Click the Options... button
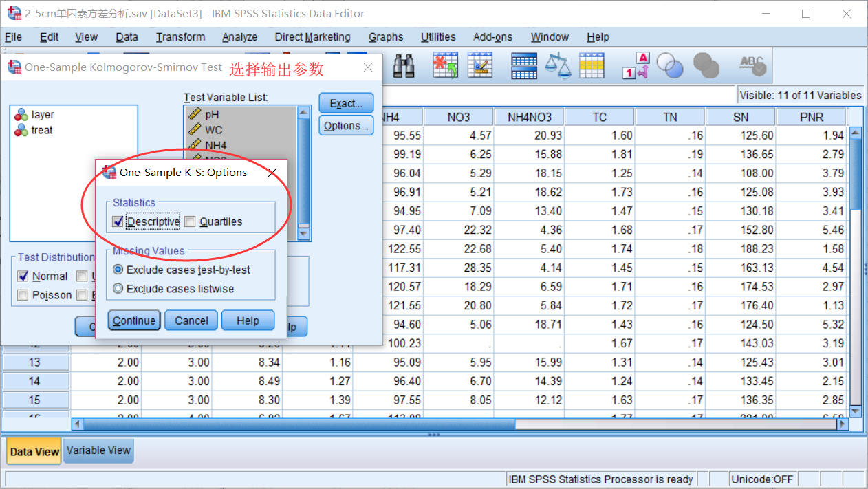Viewport: 868px width, 489px height. [x=346, y=126]
